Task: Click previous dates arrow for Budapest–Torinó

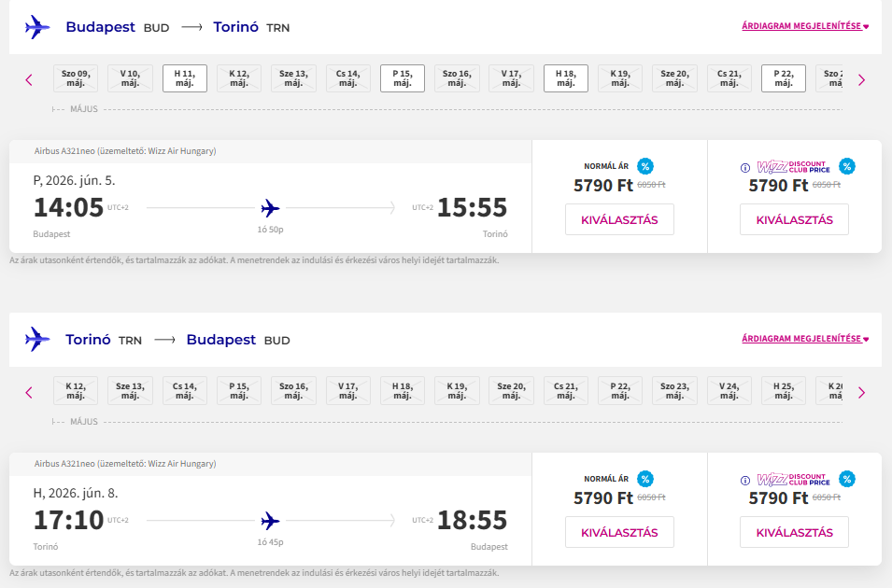Action: (29, 79)
